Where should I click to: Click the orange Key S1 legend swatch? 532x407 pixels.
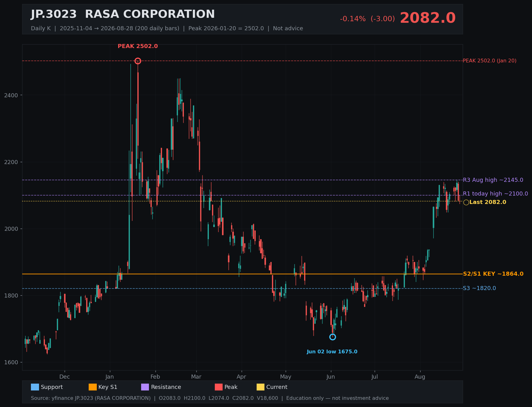point(93,387)
